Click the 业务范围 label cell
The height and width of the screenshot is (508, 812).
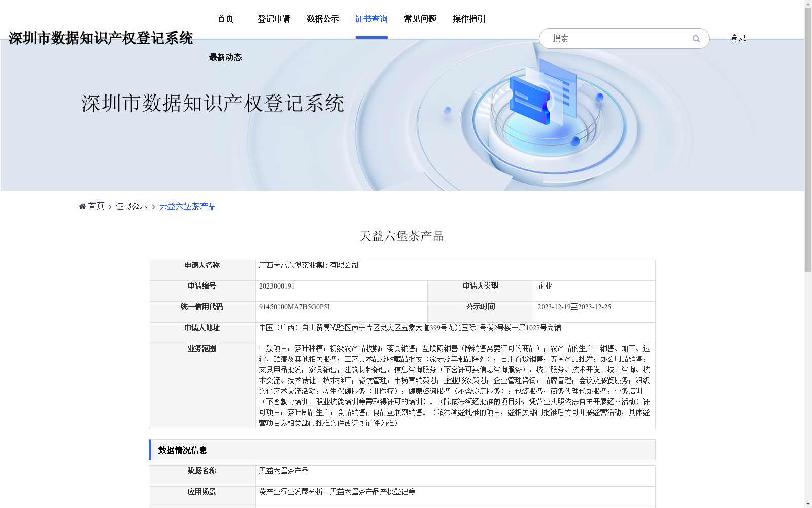click(202, 386)
